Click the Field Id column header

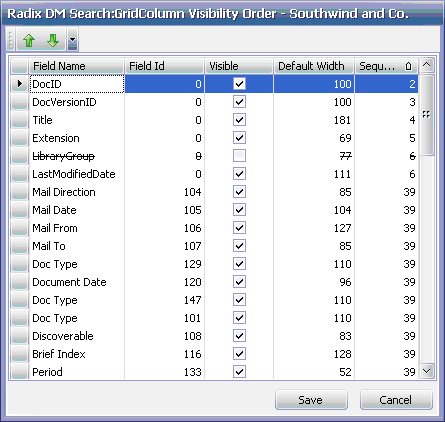coord(164,66)
